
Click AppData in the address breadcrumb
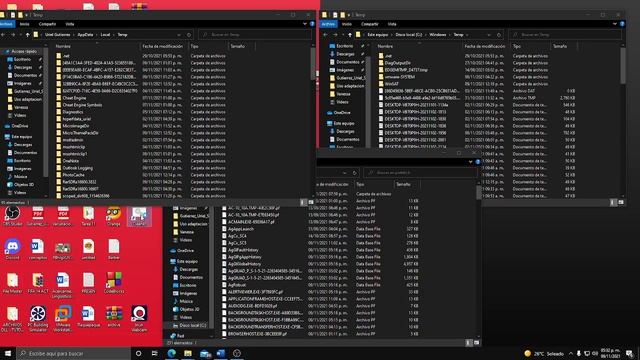coord(85,35)
